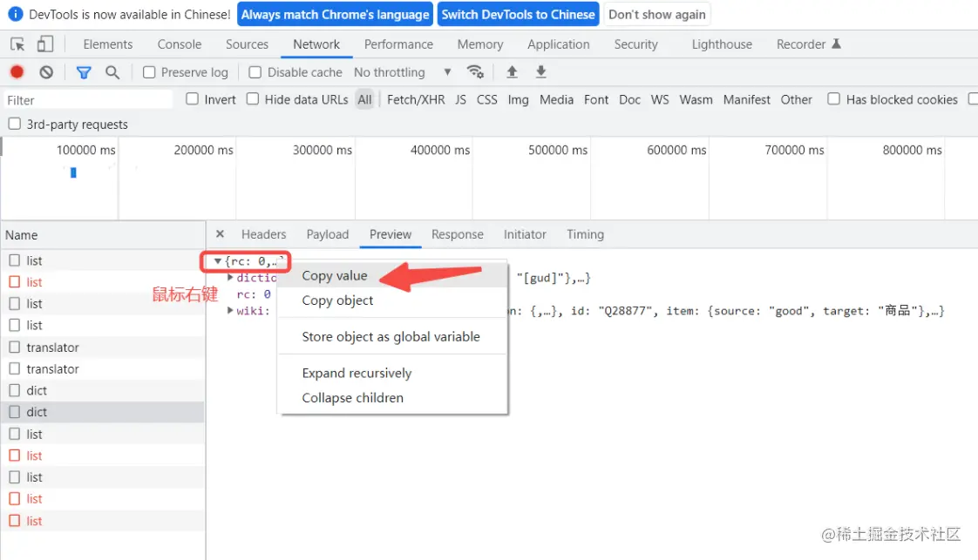Viewport: 978px width, 560px height.
Task: Enable Preserve log checkbox
Action: tap(149, 72)
